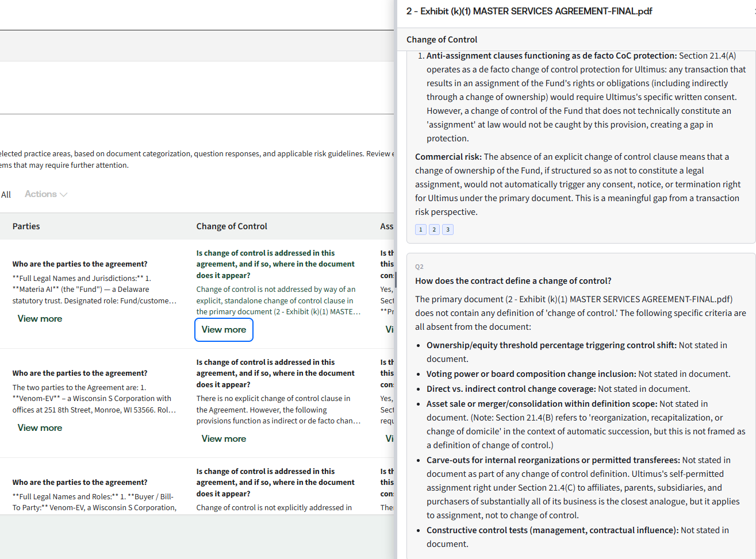Expand the Actions dropdown
Screen dimensions: 756x559
(x=46, y=194)
